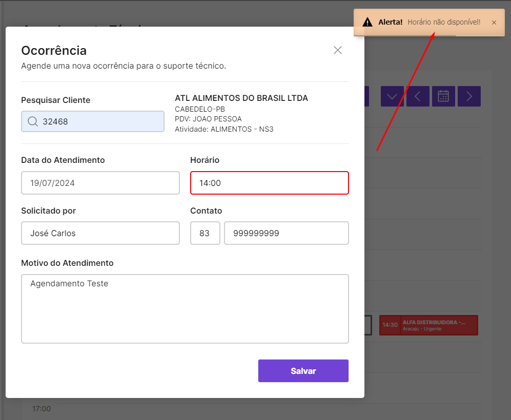Click the Solicitado por field

point(100,233)
